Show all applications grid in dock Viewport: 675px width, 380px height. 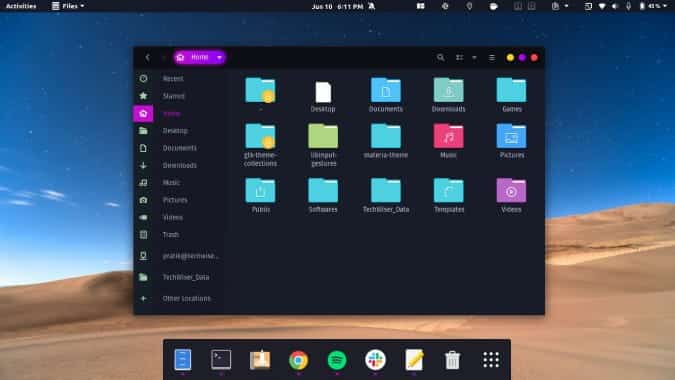pos(491,360)
